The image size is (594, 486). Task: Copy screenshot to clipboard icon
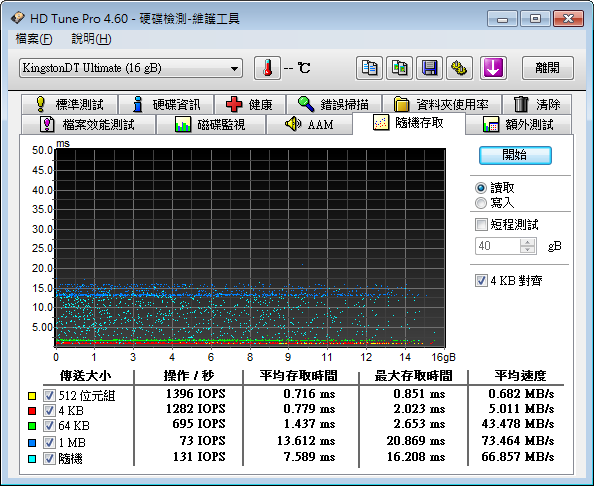tap(399, 68)
